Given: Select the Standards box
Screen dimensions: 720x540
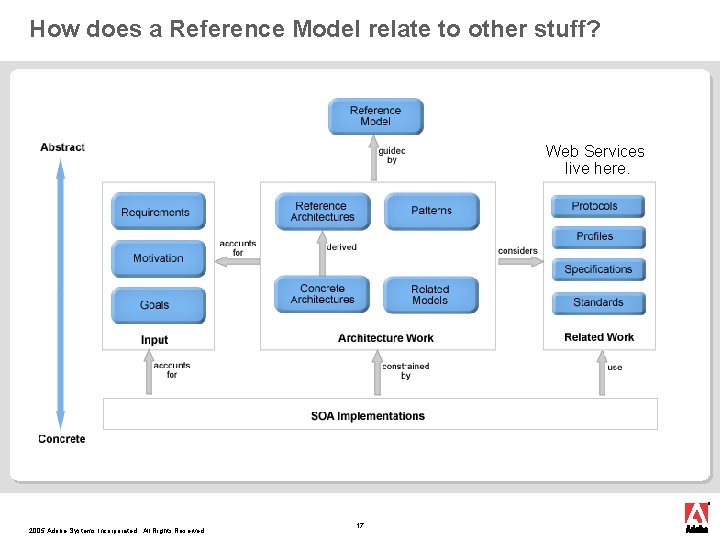Looking at the screenshot, I should 598,303.
